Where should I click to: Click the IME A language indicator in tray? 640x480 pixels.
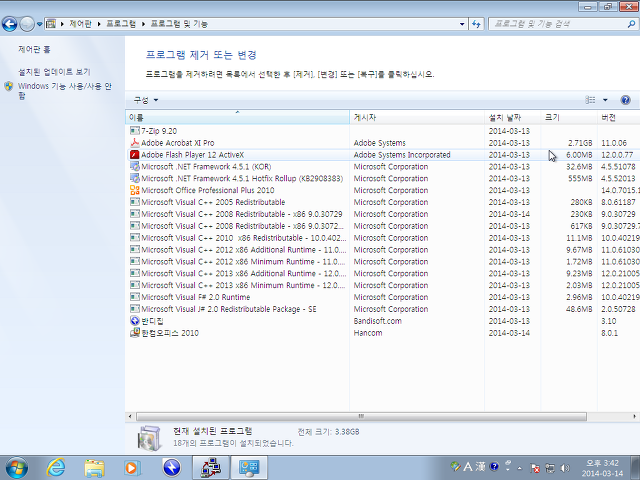[468, 467]
